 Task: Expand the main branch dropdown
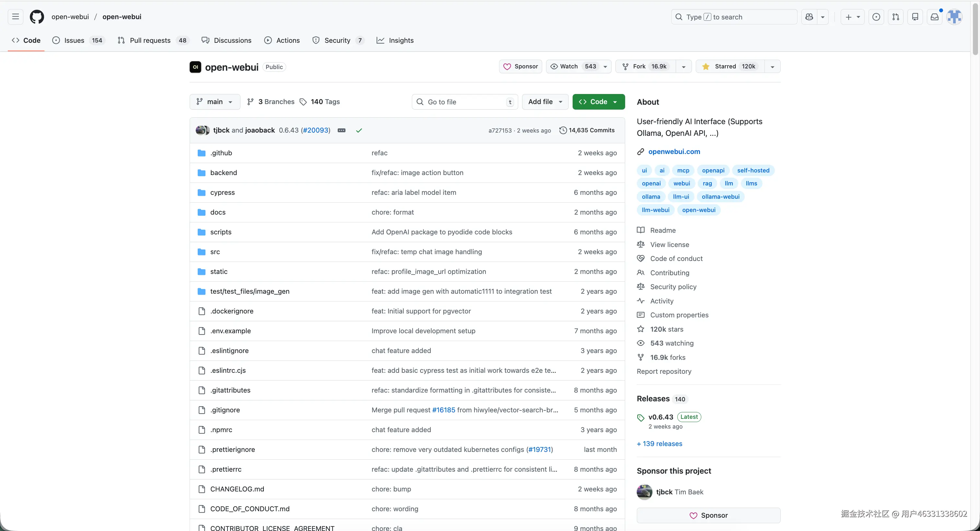point(215,102)
